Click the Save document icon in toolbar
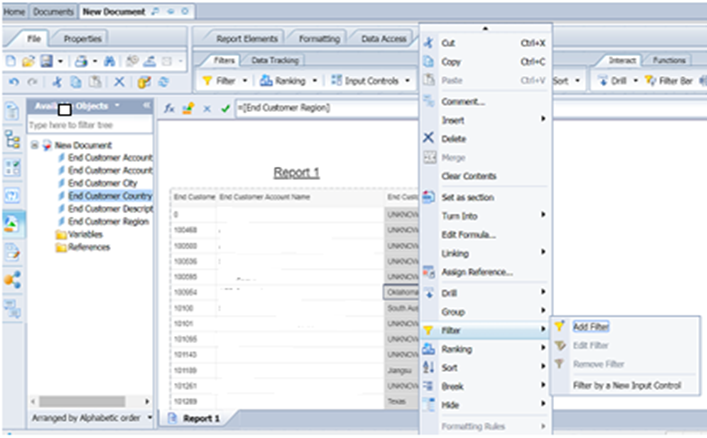The width and height of the screenshot is (707, 438). [43, 61]
